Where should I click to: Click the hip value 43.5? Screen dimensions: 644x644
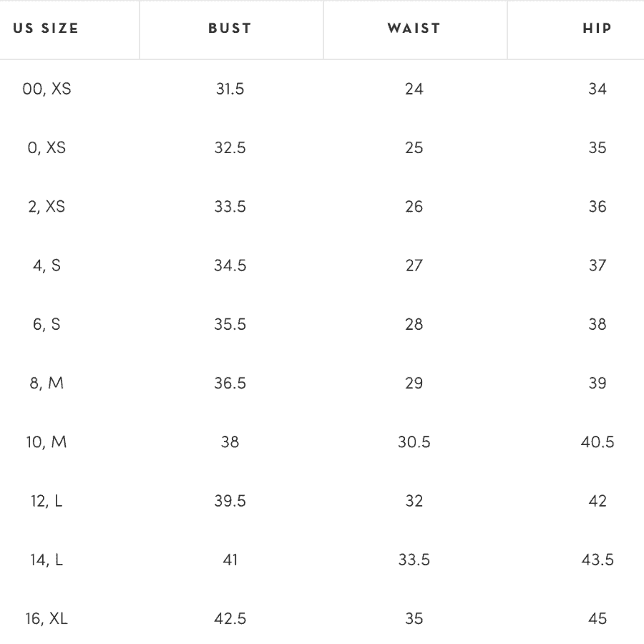click(597, 560)
